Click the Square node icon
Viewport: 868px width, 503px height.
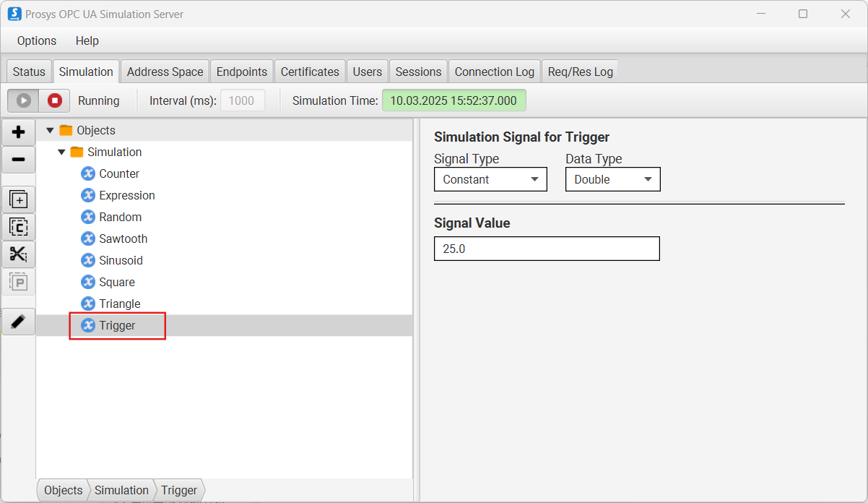point(88,282)
